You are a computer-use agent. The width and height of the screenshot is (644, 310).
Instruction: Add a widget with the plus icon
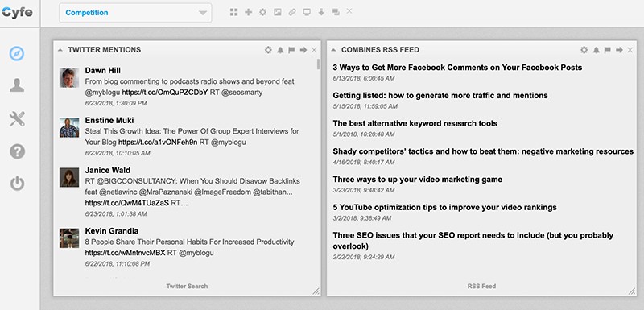[x=248, y=12]
